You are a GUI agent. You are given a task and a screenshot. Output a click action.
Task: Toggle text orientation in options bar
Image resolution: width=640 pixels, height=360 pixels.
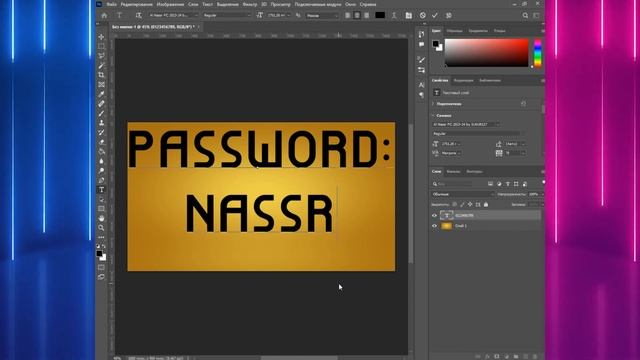(139, 15)
